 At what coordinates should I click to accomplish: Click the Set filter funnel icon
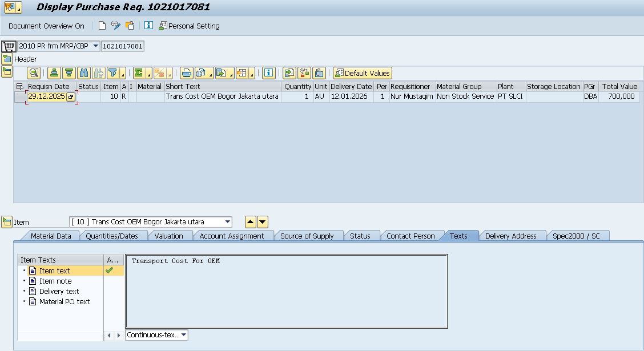[112, 73]
